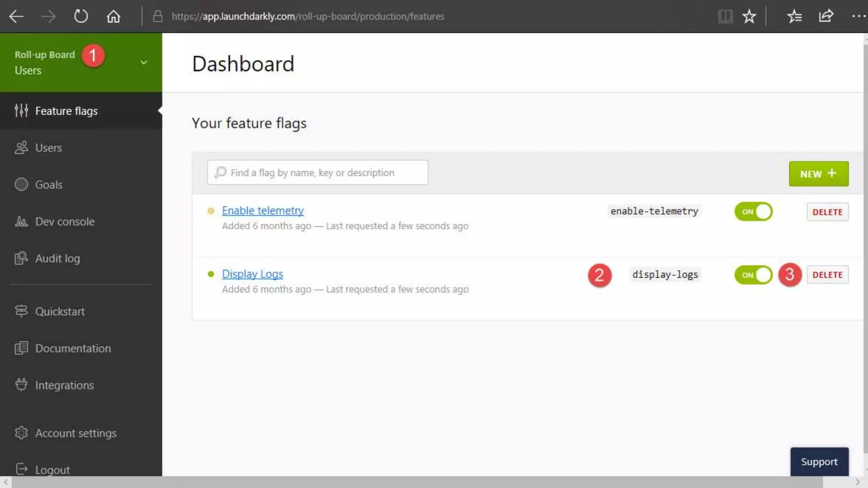Open the Enable telemetry flag link
The image size is (868, 488).
262,211
